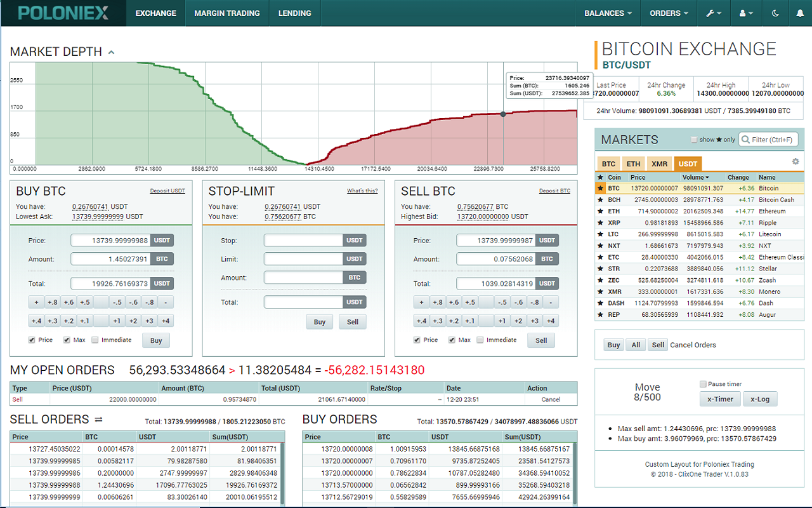Viewport: 812px width, 508px height.
Task: Enable Immediate checkbox in Sell BTC panel
Action: point(480,340)
